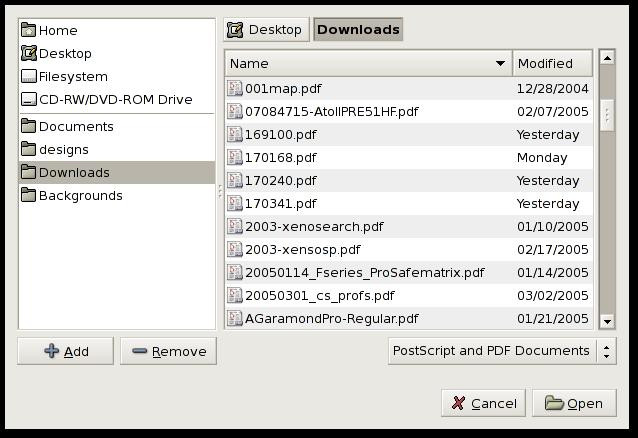Click the Remove bookmark button text
This screenshot has width=638, height=438.
[179, 351]
